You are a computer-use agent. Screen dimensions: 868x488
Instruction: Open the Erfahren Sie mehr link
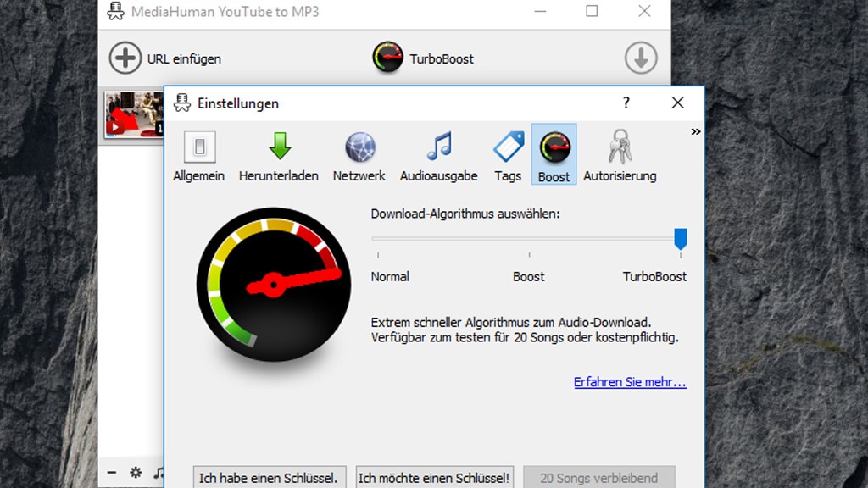pos(630,382)
